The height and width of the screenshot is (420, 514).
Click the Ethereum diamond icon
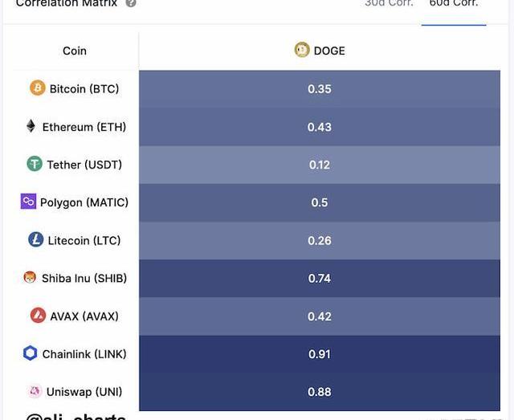click(31, 126)
